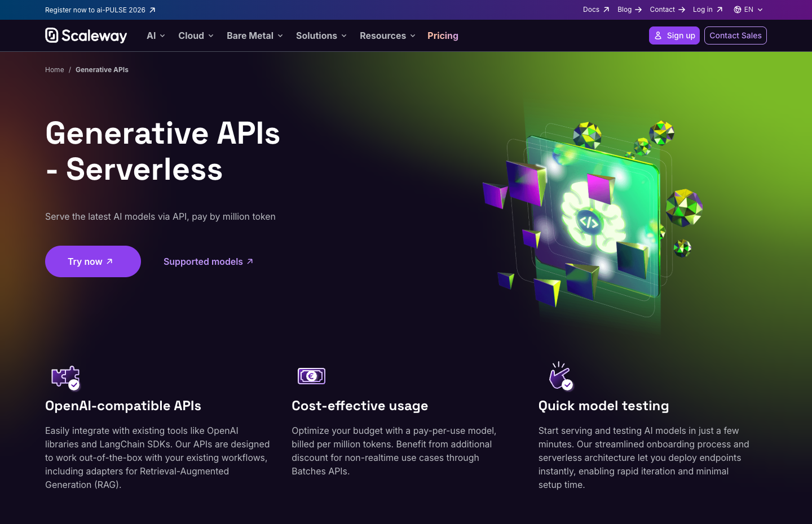Open the Bare Metal navigation menu
The height and width of the screenshot is (524, 812).
click(255, 35)
